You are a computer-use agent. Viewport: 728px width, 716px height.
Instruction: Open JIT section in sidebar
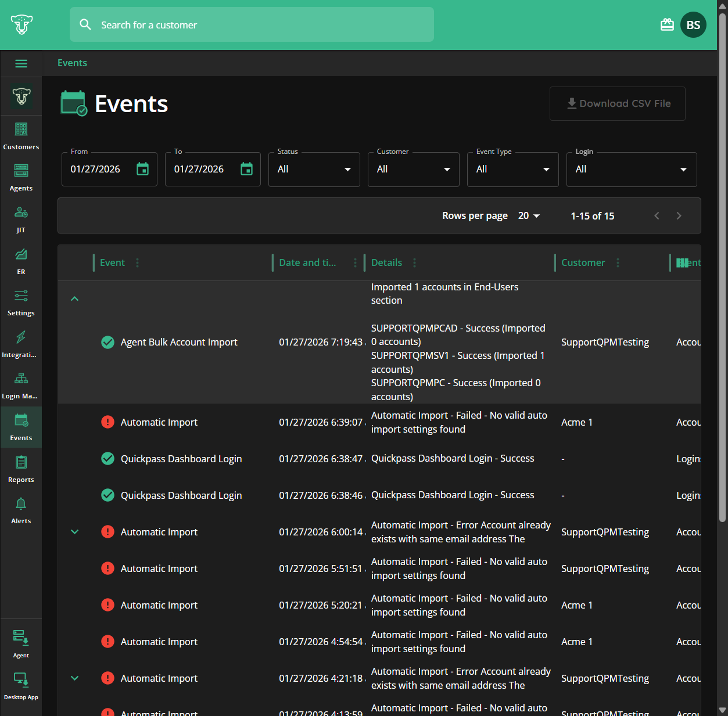[x=21, y=220]
